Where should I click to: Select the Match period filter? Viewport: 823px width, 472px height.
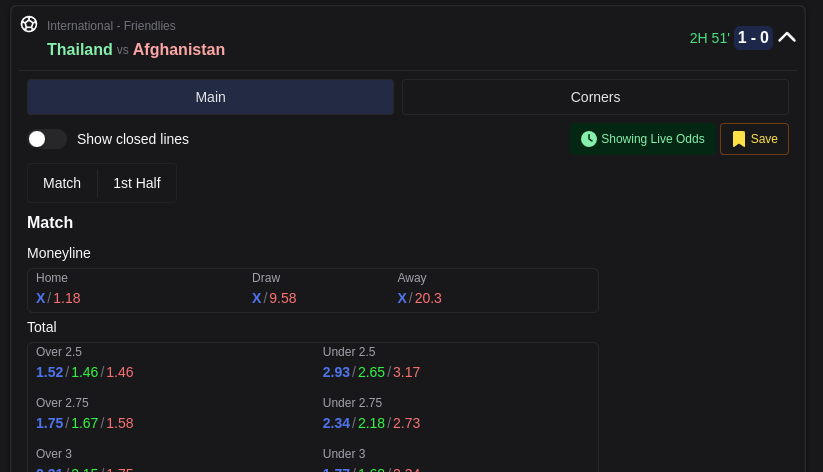62,183
